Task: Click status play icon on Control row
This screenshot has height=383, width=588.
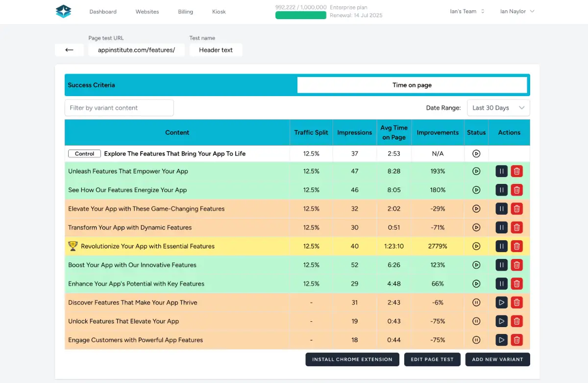Action: pyautogui.click(x=476, y=153)
